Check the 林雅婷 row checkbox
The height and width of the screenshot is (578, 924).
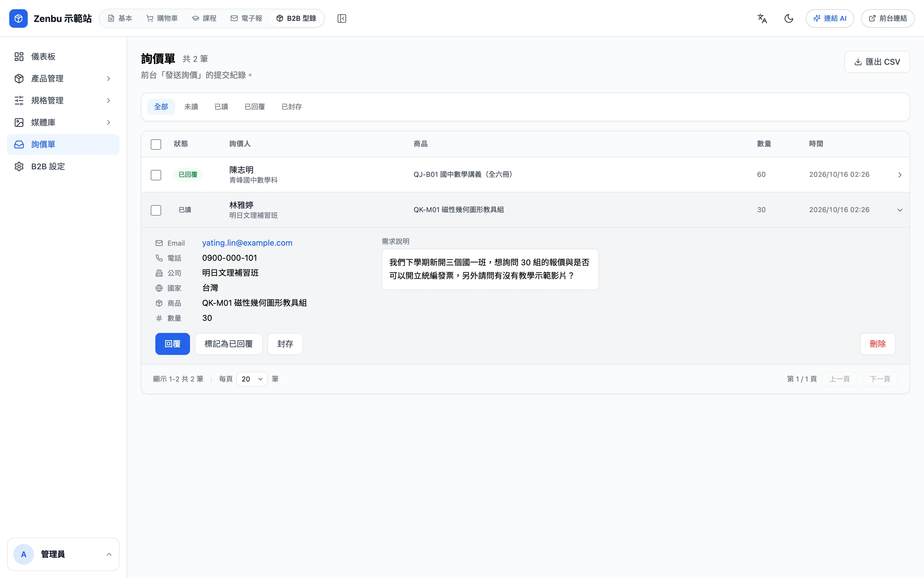(x=156, y=210)
